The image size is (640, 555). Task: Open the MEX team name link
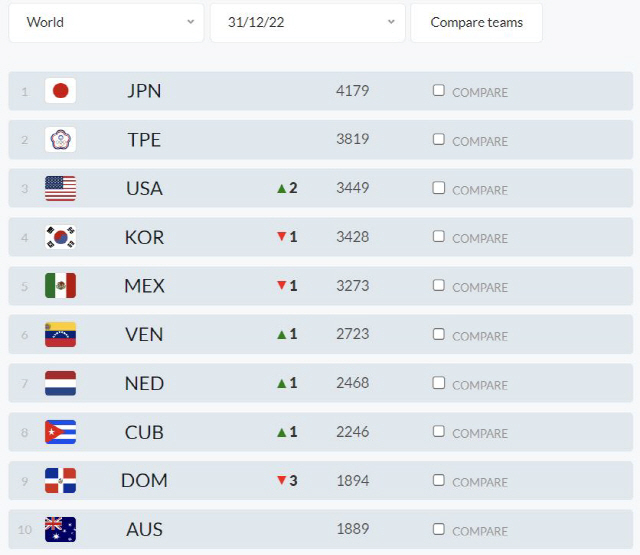(x=144, y=286)
